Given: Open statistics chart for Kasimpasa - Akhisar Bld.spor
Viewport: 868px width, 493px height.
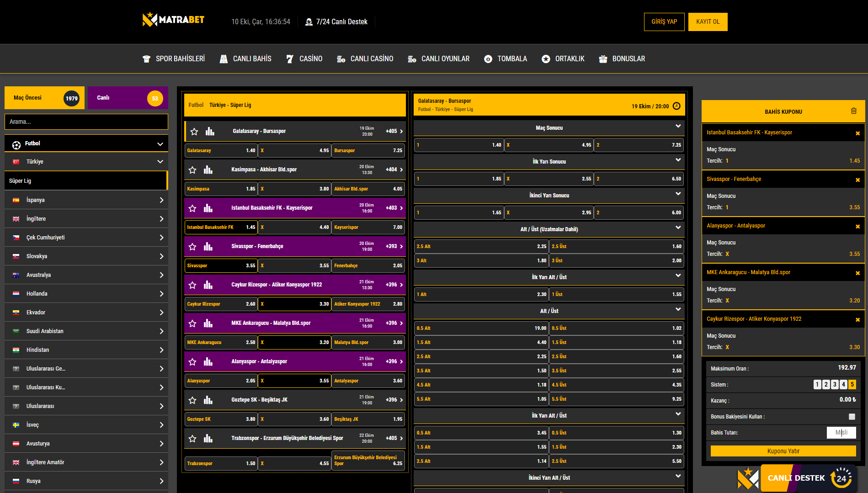Looking at the screenshot, I should (208, 170).
